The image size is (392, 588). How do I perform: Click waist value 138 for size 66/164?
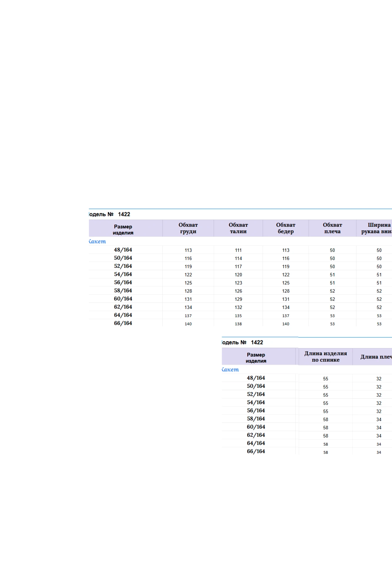tap(238, 324)
